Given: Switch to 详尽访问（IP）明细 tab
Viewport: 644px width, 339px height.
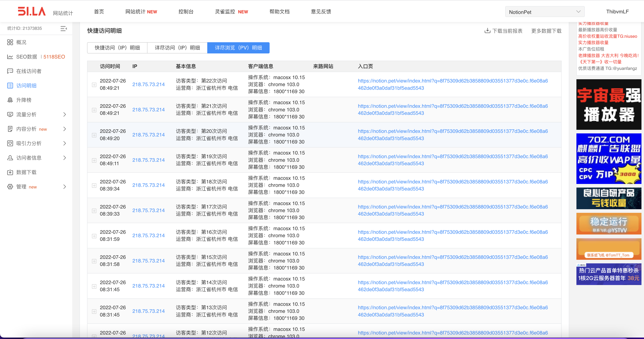Looking at the screenshot, I should (x=177, y=48).
